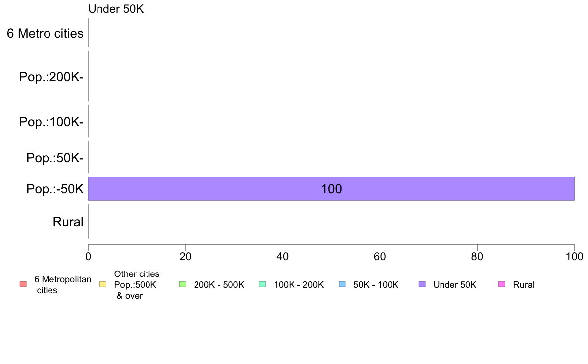588x364 pixels.
Task: Click the blue 50K - 100K legend swatch
Action: pyautogui.click(x=342, y=284)
